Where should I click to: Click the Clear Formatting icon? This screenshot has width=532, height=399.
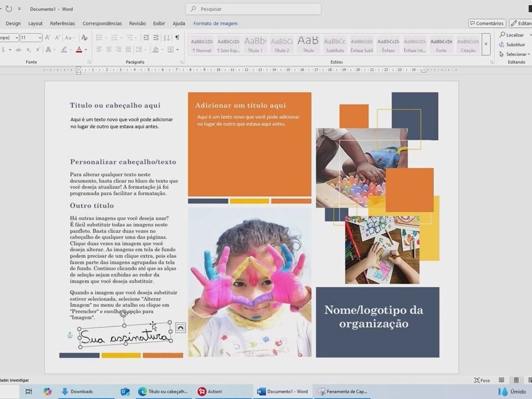point(84,38)
